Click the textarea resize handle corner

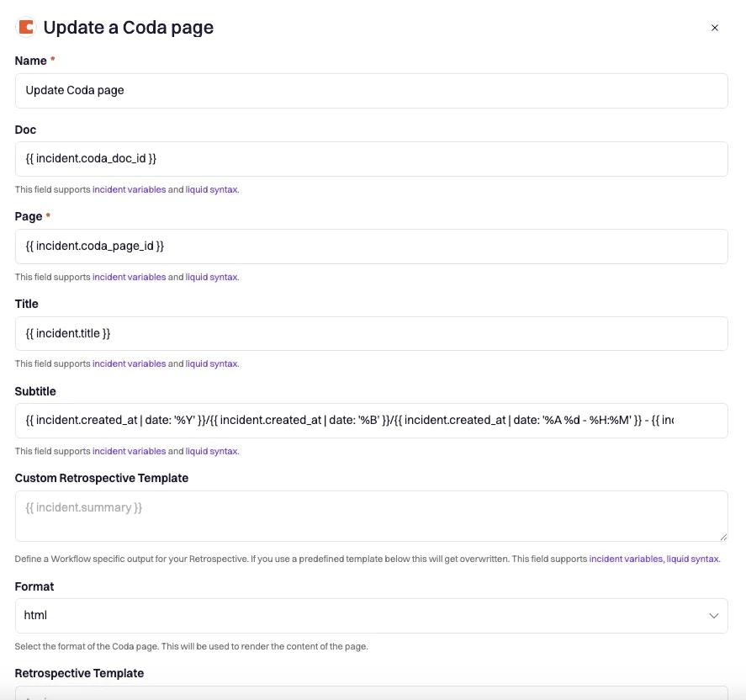[x=723, y=537]
